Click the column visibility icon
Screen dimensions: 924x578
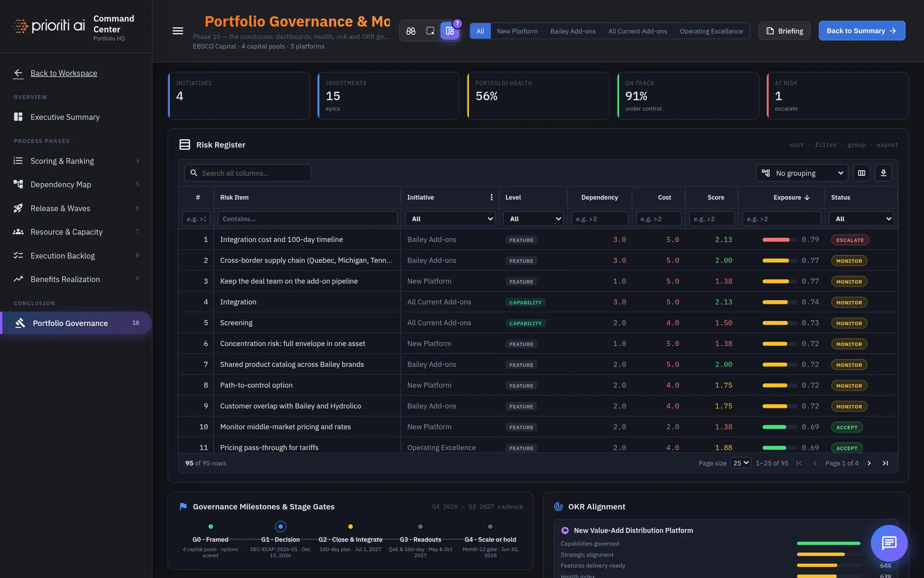coord(862,173)
